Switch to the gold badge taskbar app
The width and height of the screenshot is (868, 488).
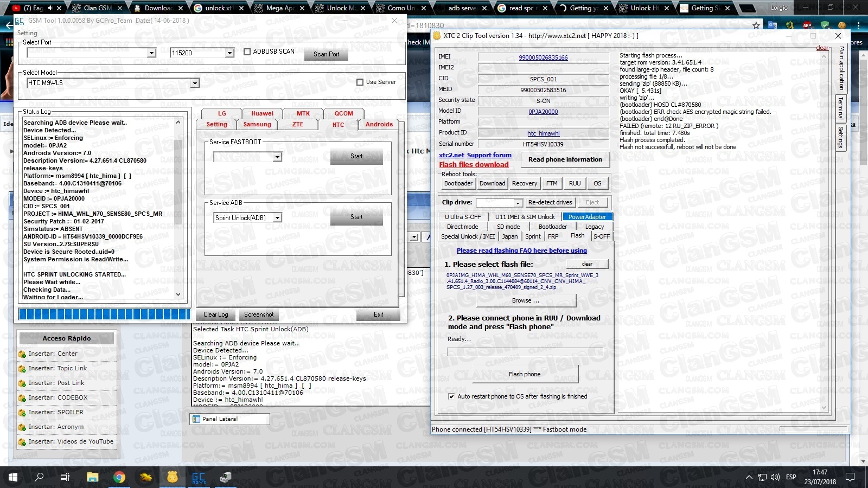coord(172,477)
